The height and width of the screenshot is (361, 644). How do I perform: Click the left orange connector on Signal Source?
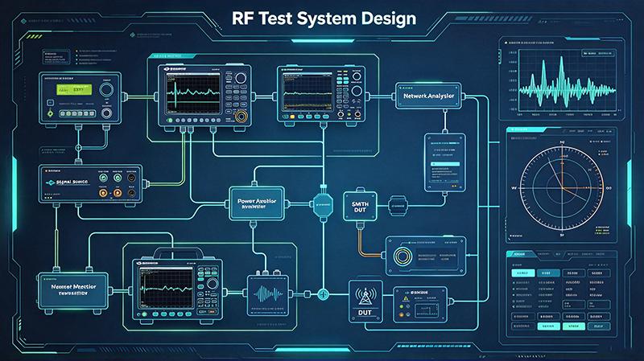click(x=104, y=193)
